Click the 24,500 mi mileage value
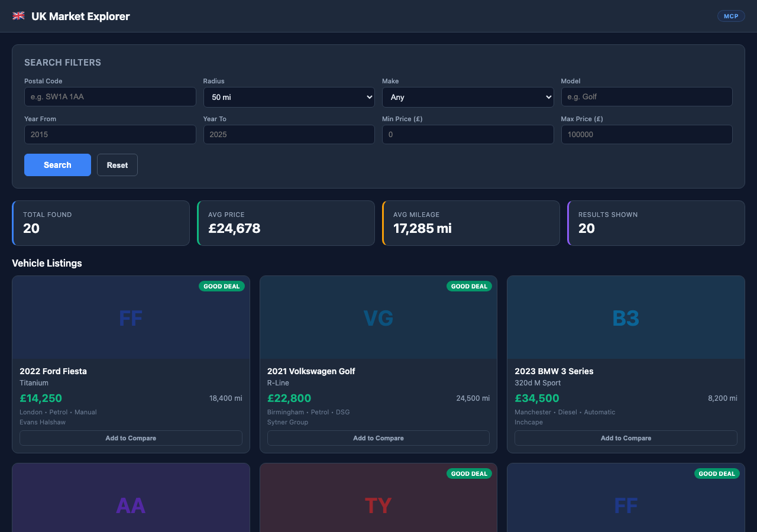The height and width of the screenshot is (532, 757). pos(473,398)
